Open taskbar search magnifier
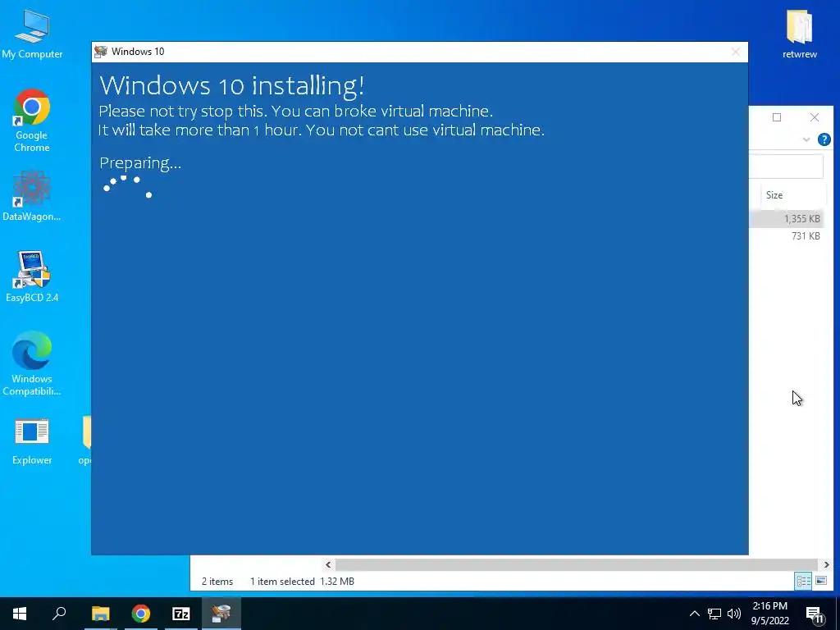The height and width of the screenshot is (630, 840). 59,614
